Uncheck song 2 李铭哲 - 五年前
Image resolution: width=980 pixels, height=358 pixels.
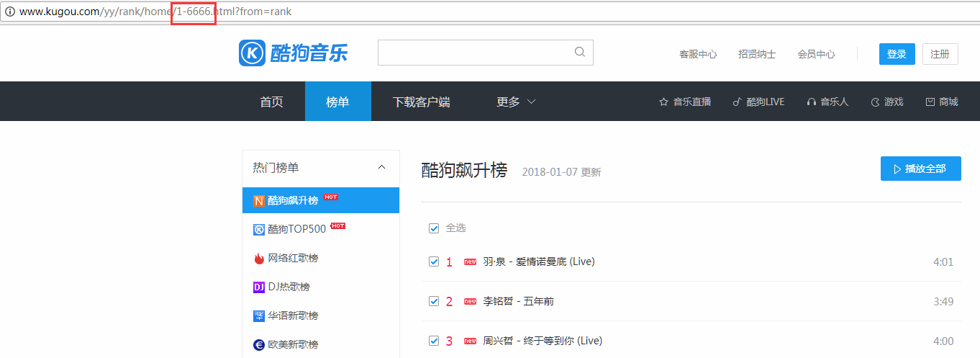[x=434, y=301]
